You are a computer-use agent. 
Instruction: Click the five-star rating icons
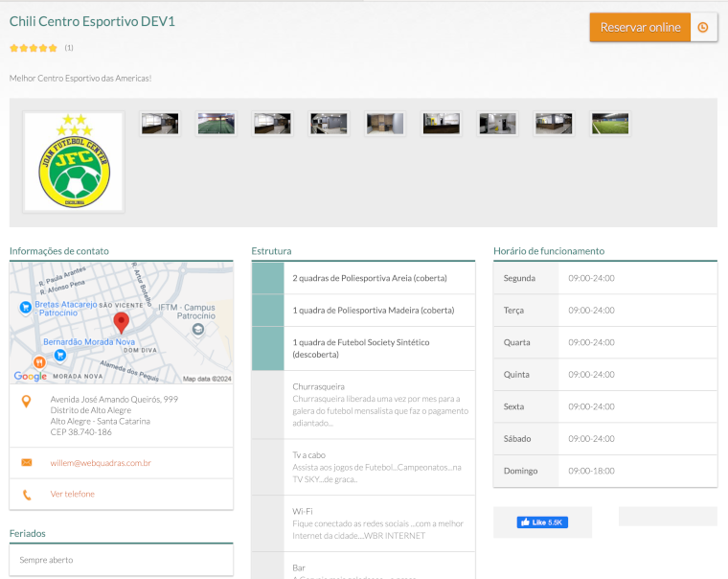[x=34, y=48]
